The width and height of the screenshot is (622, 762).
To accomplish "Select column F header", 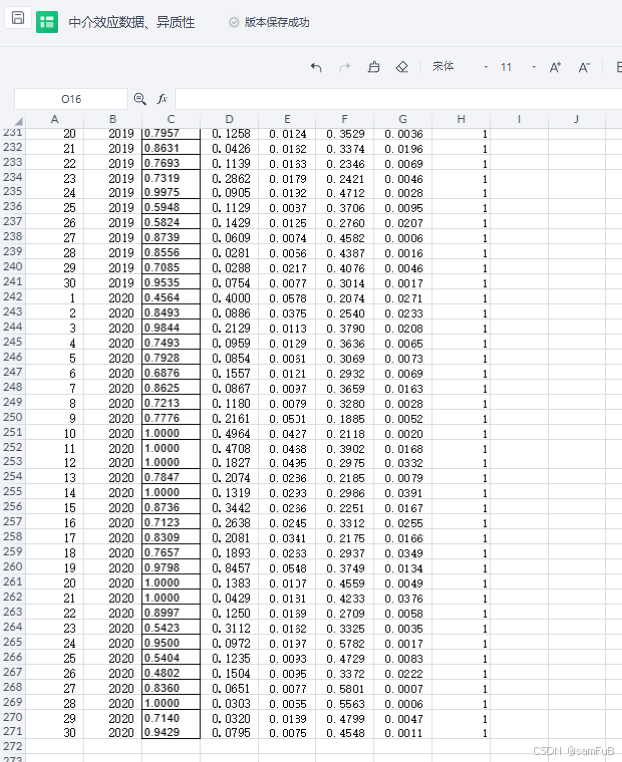I will click(x=345, y=120).
